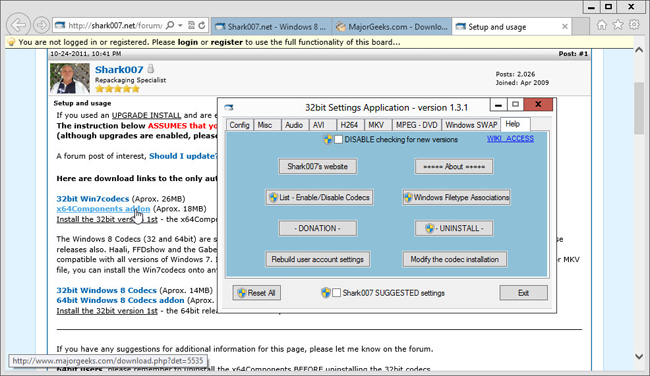Open the 64bit Windows 8 Codecs addon link
650x376 pixels.
(120, 300)
